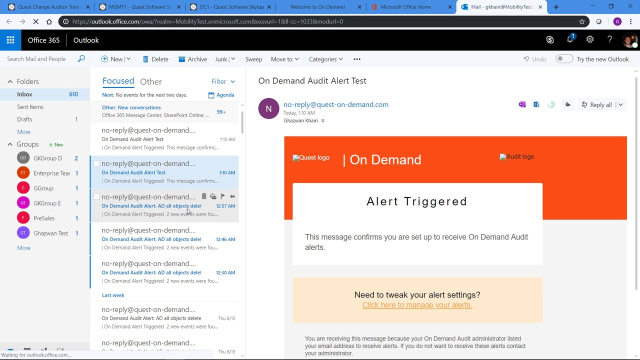Toggle Try the new Outlook switch

[x=564, y=59]
